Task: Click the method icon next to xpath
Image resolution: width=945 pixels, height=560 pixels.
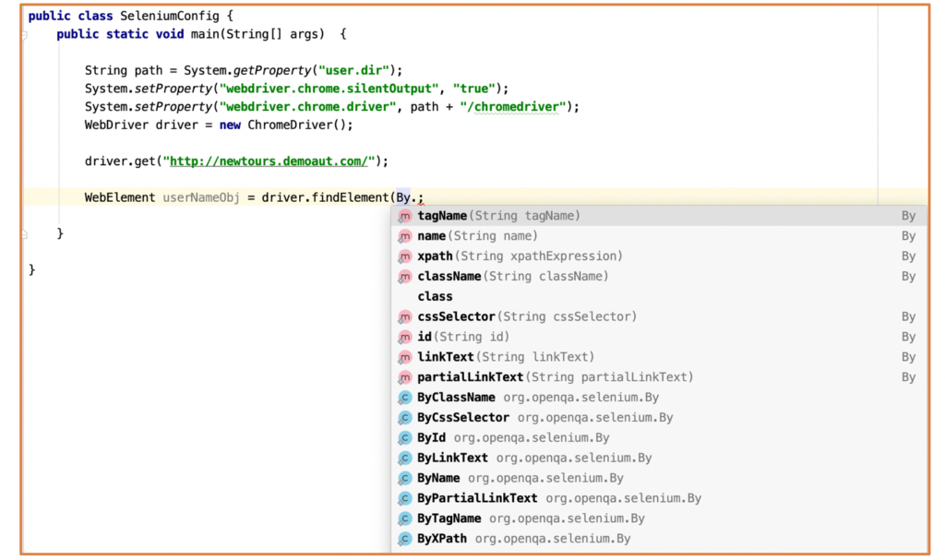Action: pos(405,256)
